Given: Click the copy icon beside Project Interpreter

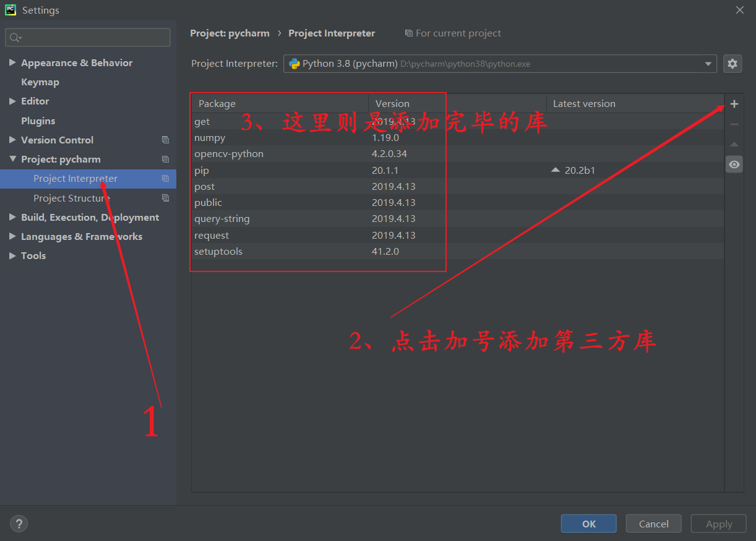Looking at the screenshot, I should pos(165,179).
